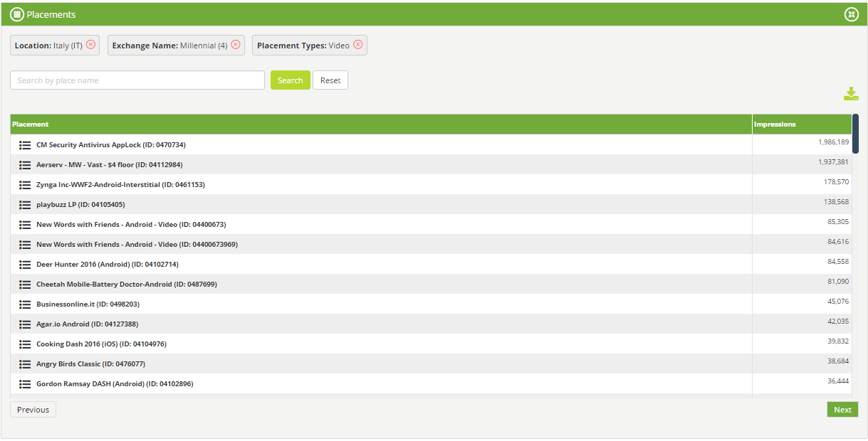Click the grid icon beside Placements title
The height and width of the screenshot is (441, 868).
click(17, 14)
